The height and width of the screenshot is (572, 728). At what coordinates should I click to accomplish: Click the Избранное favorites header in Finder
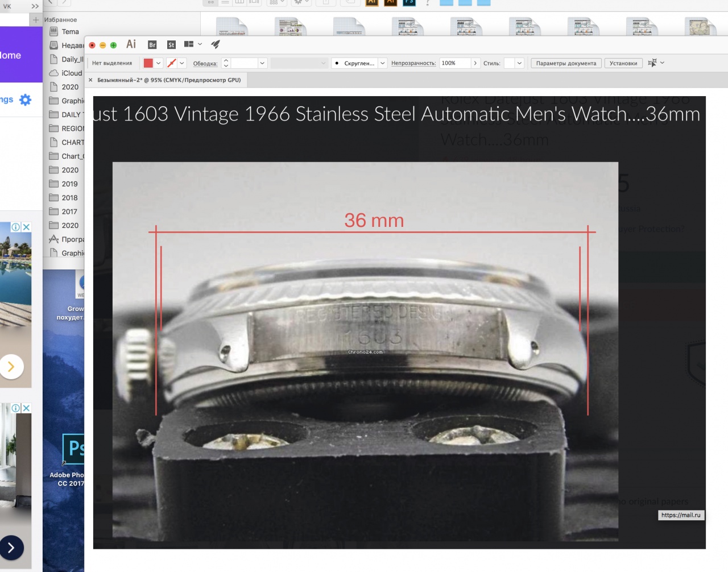click(x=61, y=20)
